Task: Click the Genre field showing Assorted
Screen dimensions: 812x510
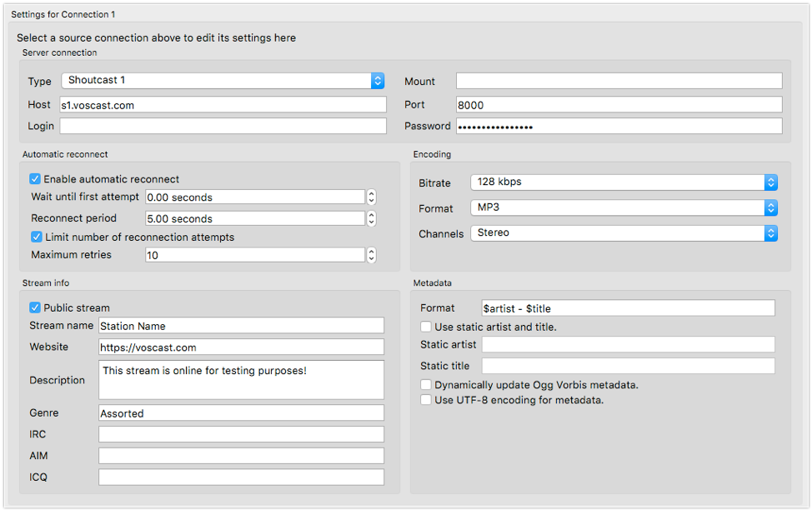Action: point(241,412)
